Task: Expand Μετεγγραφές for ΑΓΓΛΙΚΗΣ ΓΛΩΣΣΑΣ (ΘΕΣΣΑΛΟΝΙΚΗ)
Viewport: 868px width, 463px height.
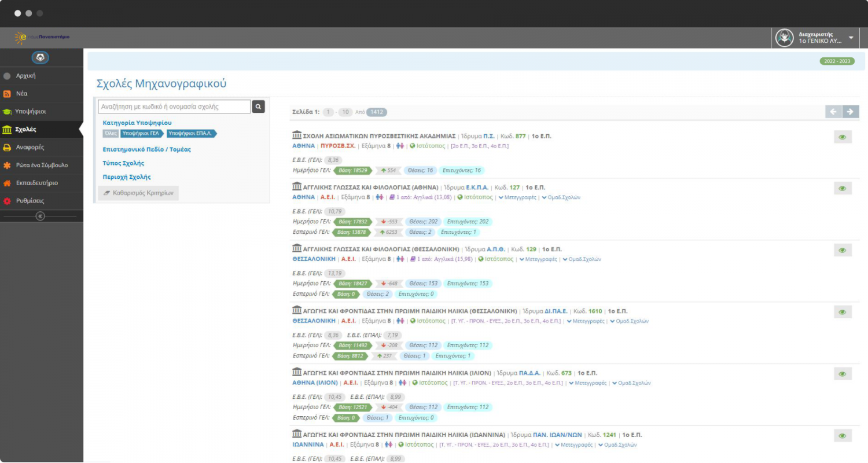Action: (x=538, y=259)
